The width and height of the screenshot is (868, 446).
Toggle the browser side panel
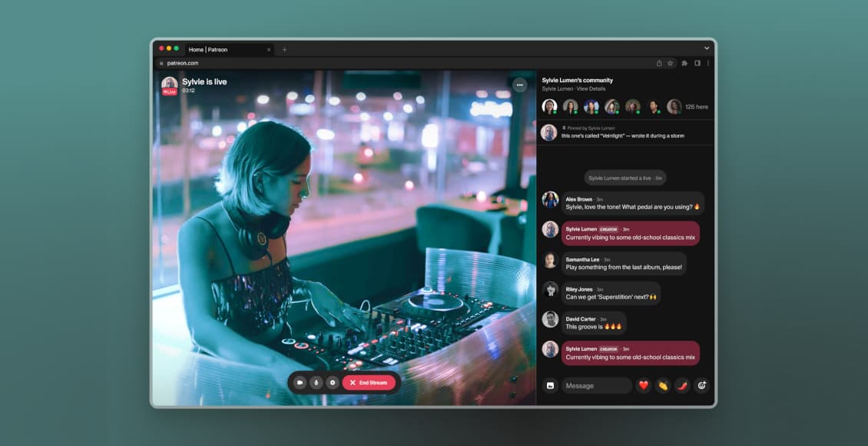pyautogui.click(x=697, y=63)
